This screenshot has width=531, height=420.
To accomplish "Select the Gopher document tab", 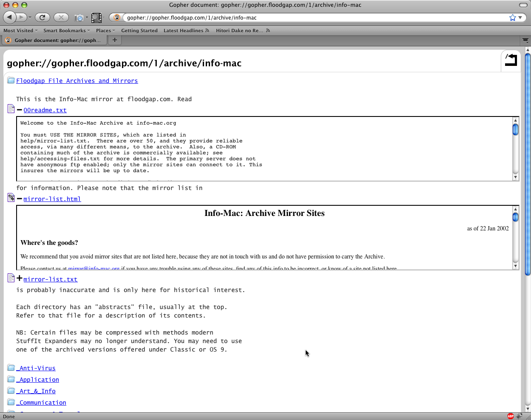I will pyautogui.click(x=54, y=40).
